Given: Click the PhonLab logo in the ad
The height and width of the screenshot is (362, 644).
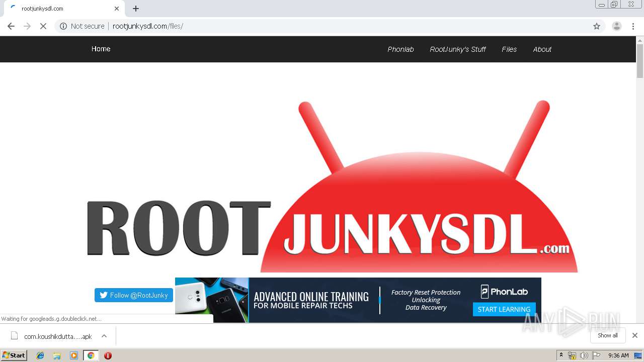Looking at the screenshot, I should tap(504, 292).
